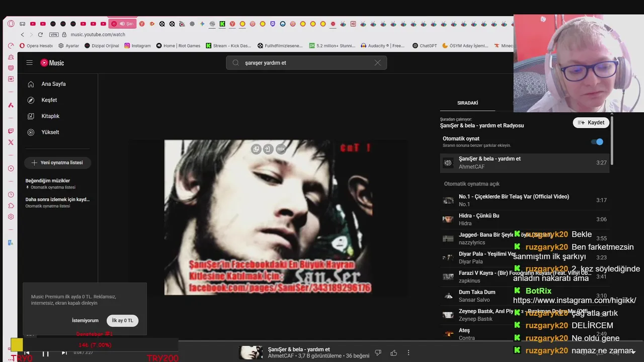This screenshot has height=362, width=644.
Task: Decline Premium with İstemiyorum
Action: coord(85,321)
